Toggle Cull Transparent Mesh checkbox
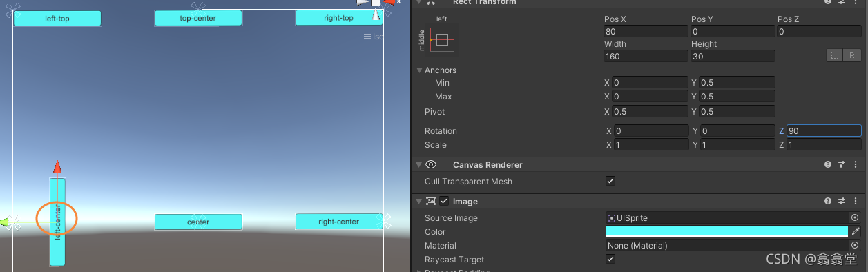This screenshot has height=272, width=868. [x=610, y=182]
